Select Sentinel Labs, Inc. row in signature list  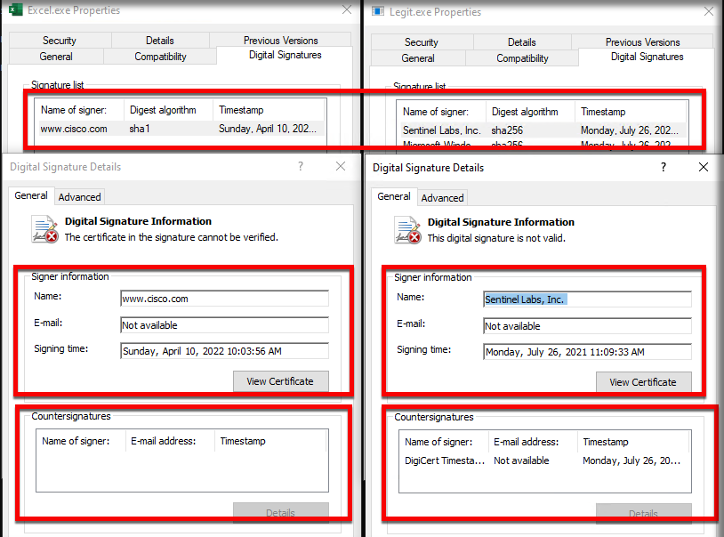(542, 130)
